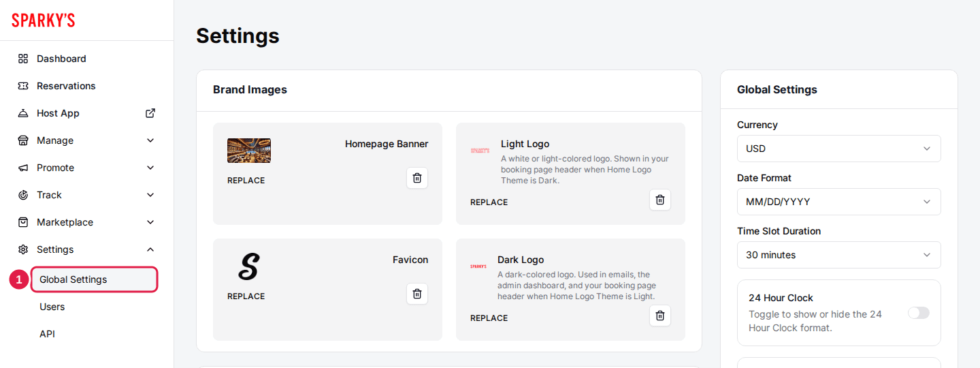Screen dimensions: 980x368
Task: Click the Homepage Banner thumbnail
Action: pos(249,151)
